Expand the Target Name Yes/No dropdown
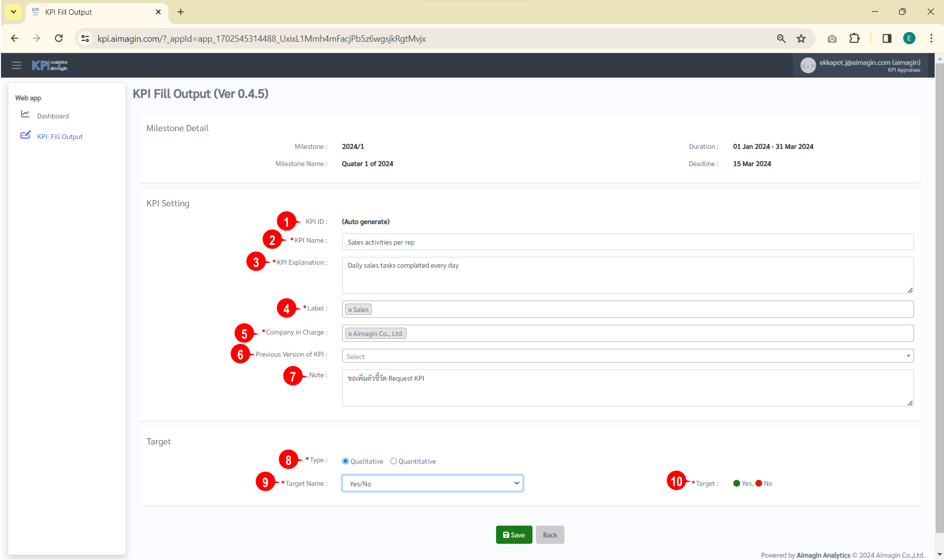Screen dimensions: 944x560 432,483
